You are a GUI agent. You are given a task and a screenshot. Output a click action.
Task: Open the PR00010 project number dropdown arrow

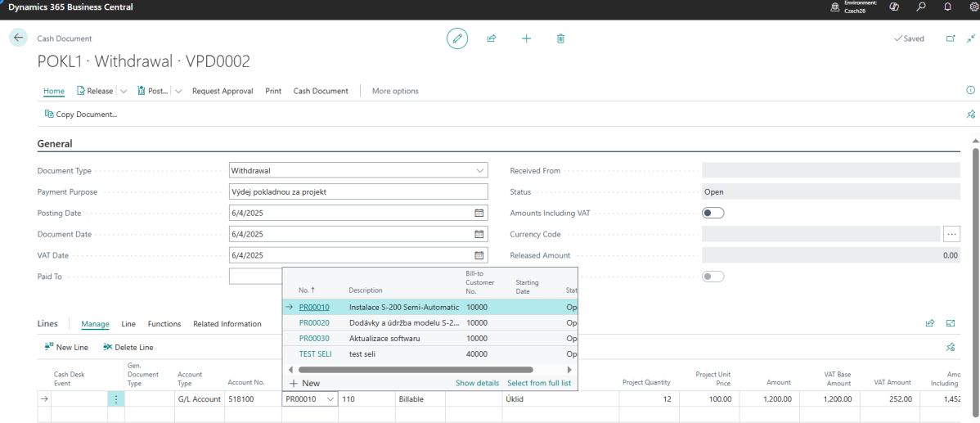point(330,399)
